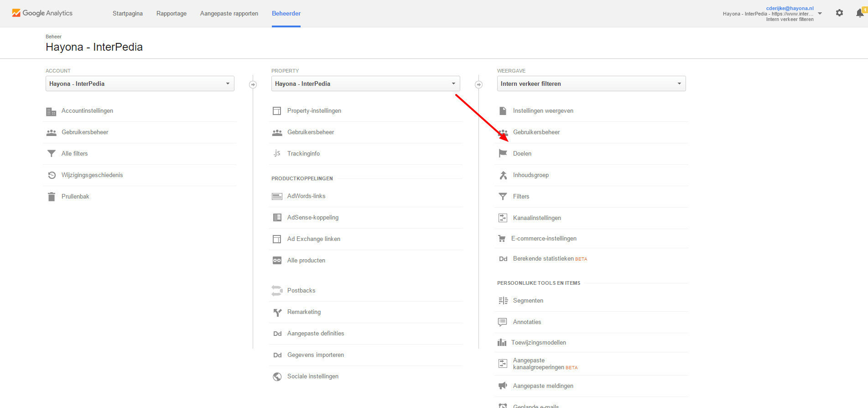Image resolution: width=868 pixels, height=408 pixels.
Task: Click the AdSense-koppeling icon
Action: [x=277, y=218]
